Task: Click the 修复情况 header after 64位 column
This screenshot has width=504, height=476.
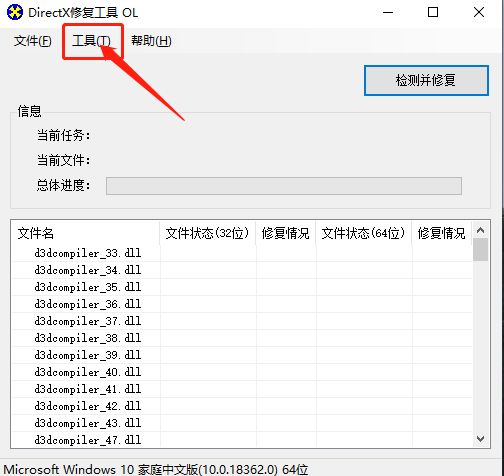Action: [x=442, y=233]
